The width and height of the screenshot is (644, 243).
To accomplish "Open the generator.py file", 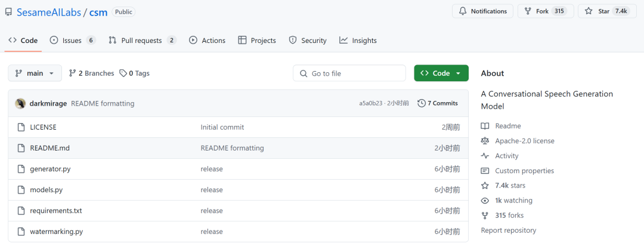I will tap(50, 169).
